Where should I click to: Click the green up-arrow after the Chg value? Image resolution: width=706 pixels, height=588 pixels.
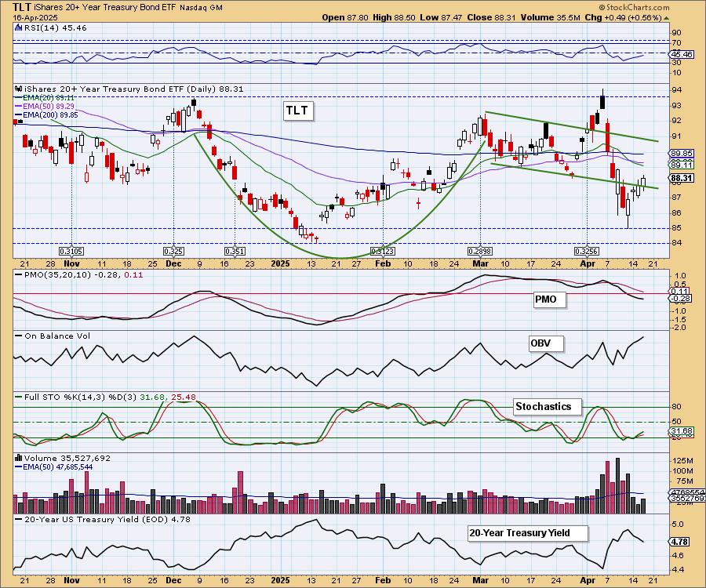[666, 18]
